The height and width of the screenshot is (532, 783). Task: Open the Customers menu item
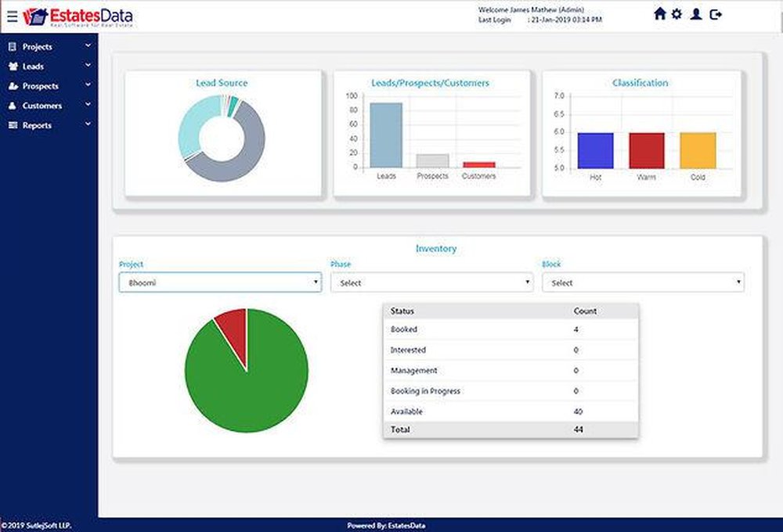[x=41, y=105]
